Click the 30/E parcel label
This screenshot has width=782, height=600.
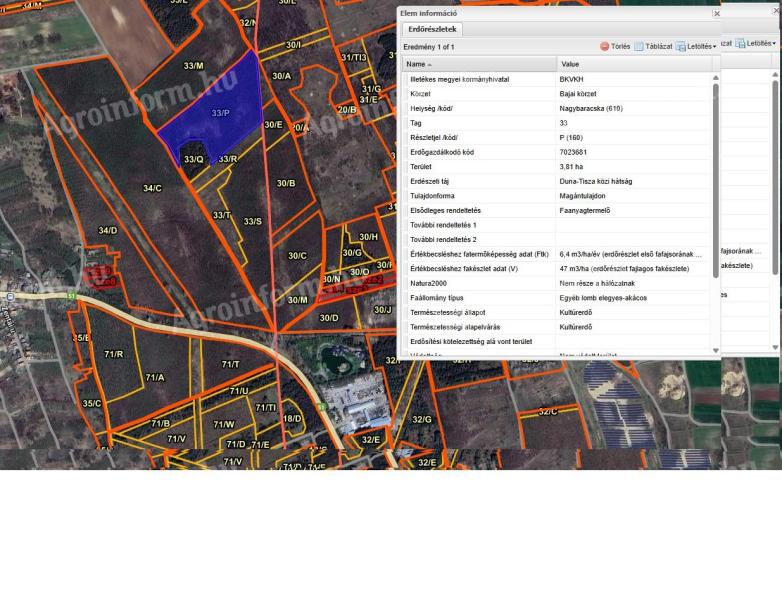(273, 125)
